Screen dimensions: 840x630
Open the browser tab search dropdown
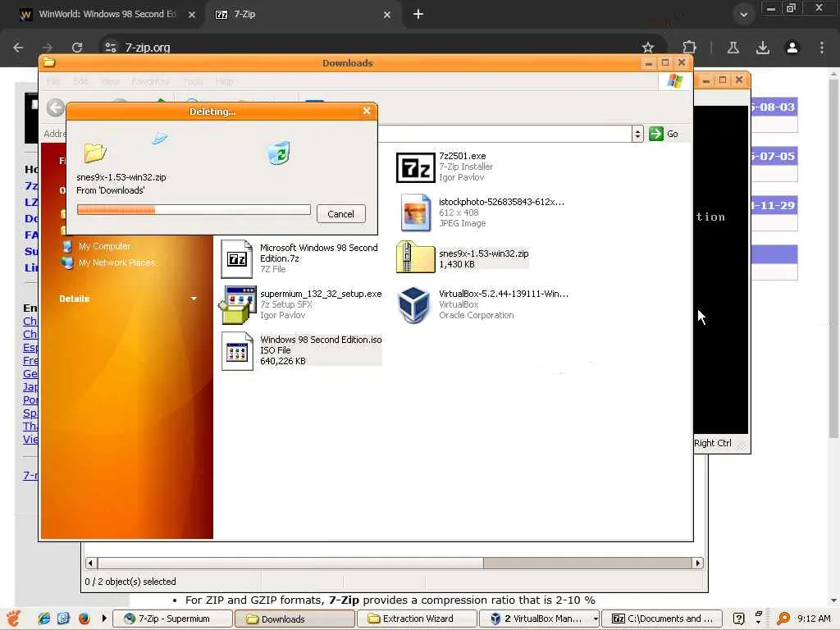pos(743,15)
